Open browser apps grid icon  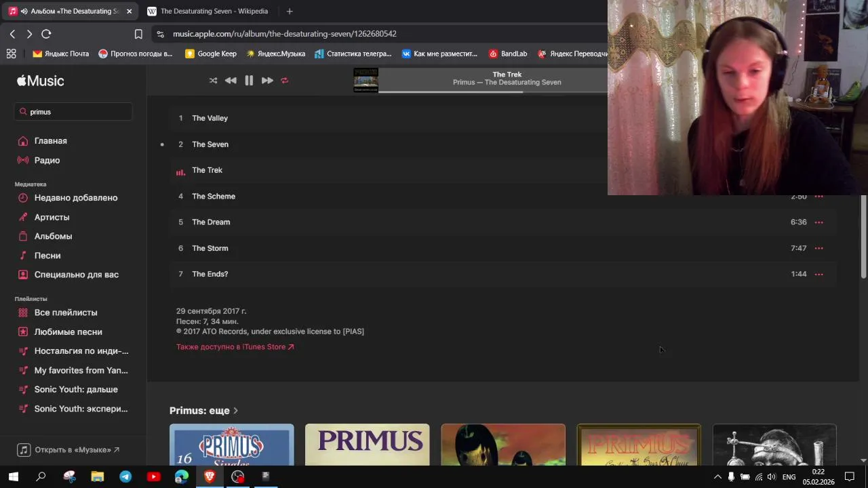(x=11, y=54)
